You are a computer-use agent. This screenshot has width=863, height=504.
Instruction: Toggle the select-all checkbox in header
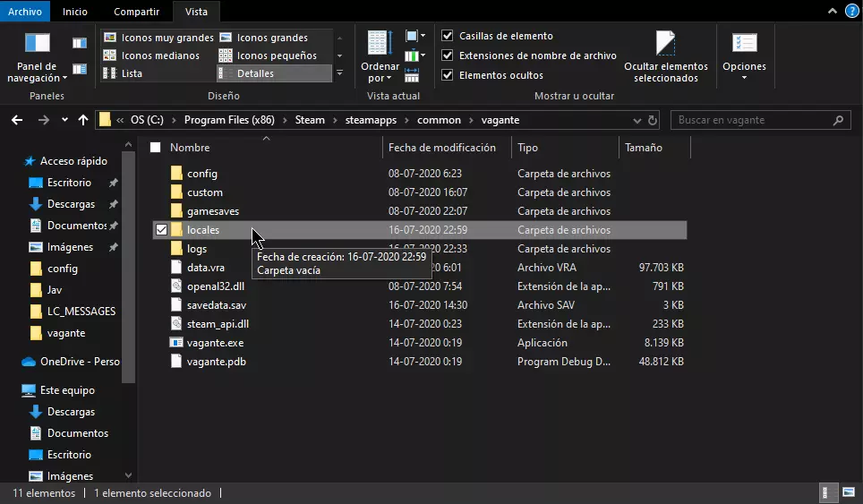pos(156,148)
